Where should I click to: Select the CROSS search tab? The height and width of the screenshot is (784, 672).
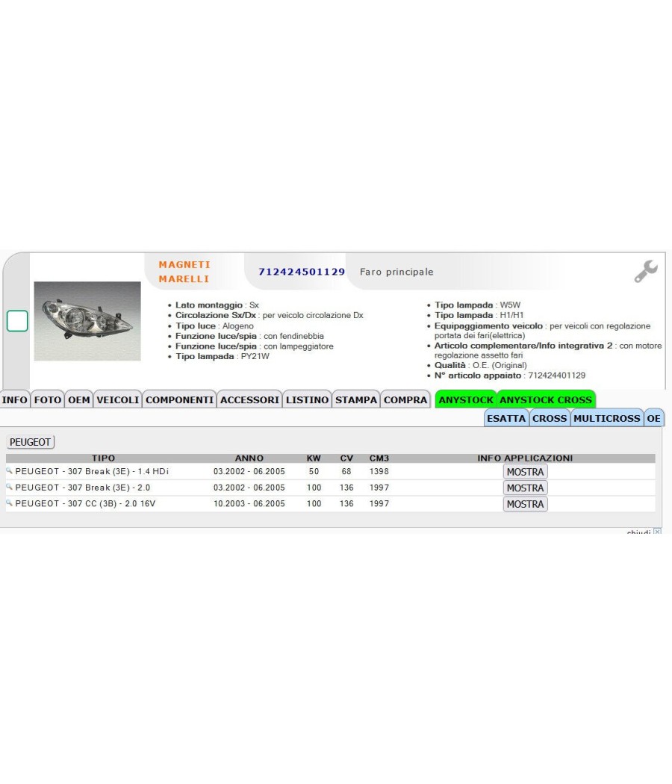click(x=550, y=418)
